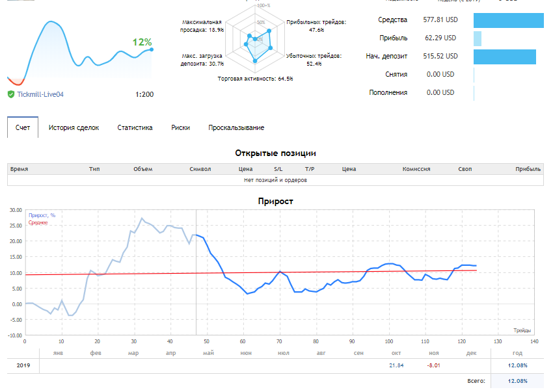Click the Максимальная просадка: 18.9% label
This screenshot has width=553, height=392.
[x=202, y=26]
